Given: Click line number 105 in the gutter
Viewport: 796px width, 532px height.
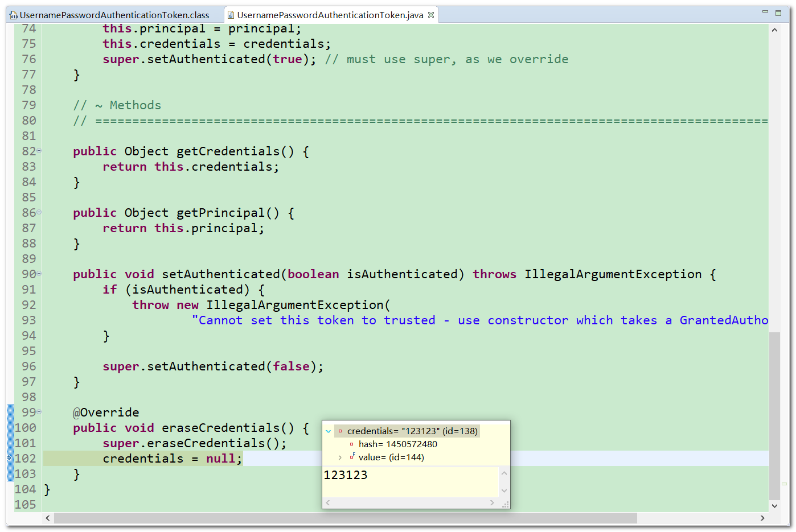Looking at the screenshot, I should (25, 505).
